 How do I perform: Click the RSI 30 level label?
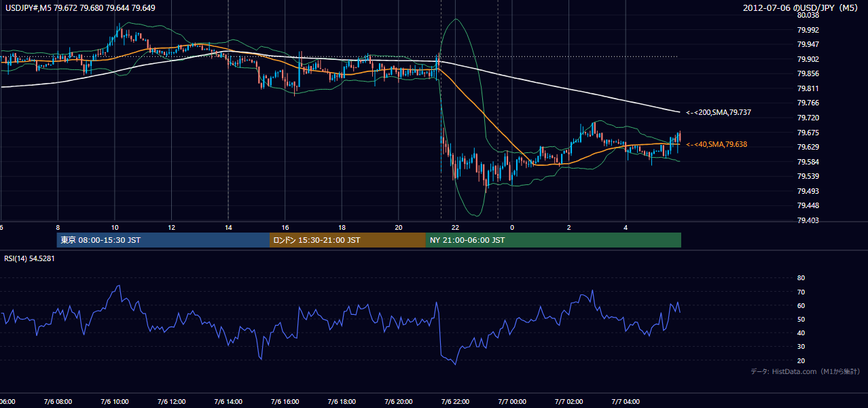(x=801, y=347)
